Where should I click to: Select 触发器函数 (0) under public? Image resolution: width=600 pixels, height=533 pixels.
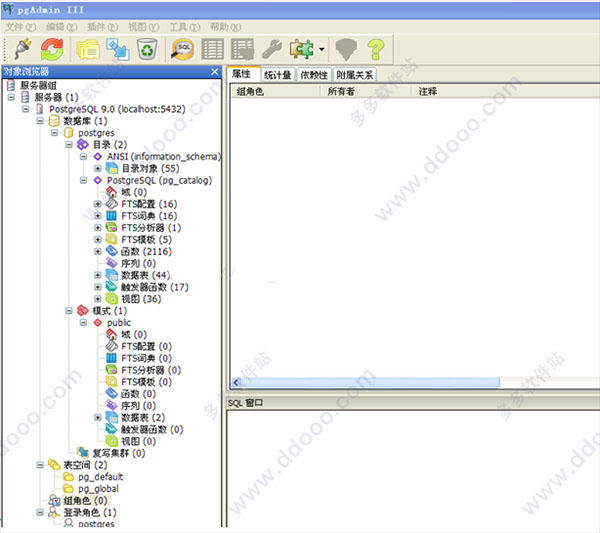point(152,429)
